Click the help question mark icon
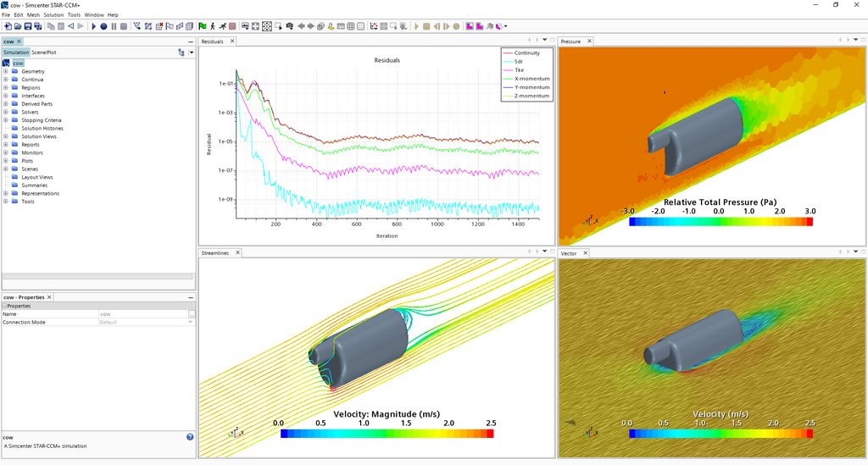This screenshot has width=868, height=465. tap(190, 437)
